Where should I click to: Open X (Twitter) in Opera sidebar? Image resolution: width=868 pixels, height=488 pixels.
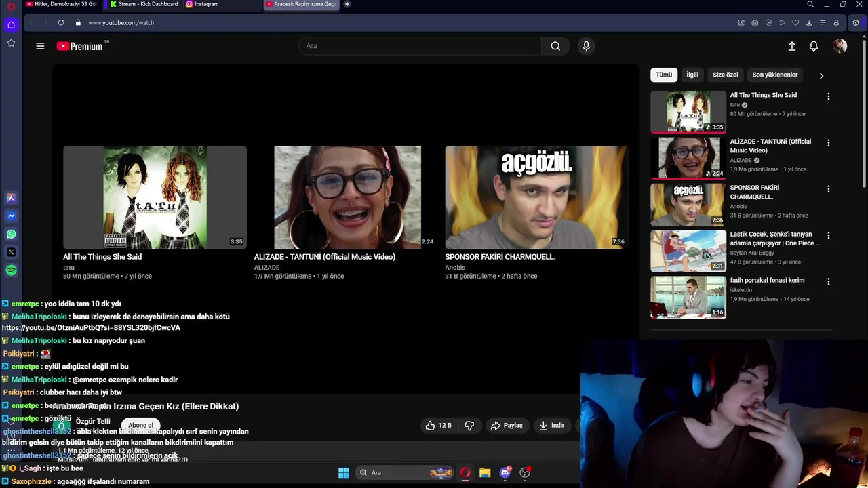11,252
